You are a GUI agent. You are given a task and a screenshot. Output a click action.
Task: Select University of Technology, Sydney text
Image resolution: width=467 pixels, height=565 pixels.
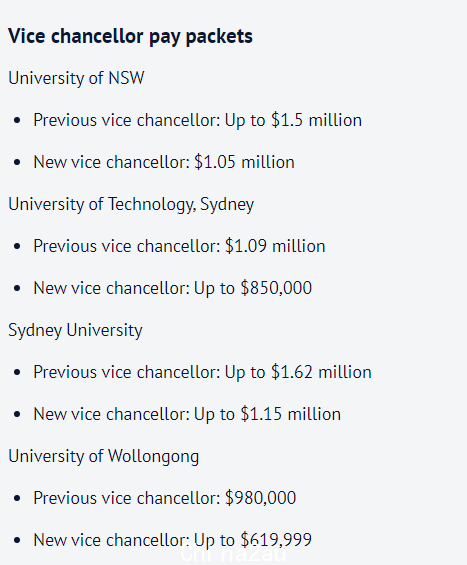click(131, 205)
